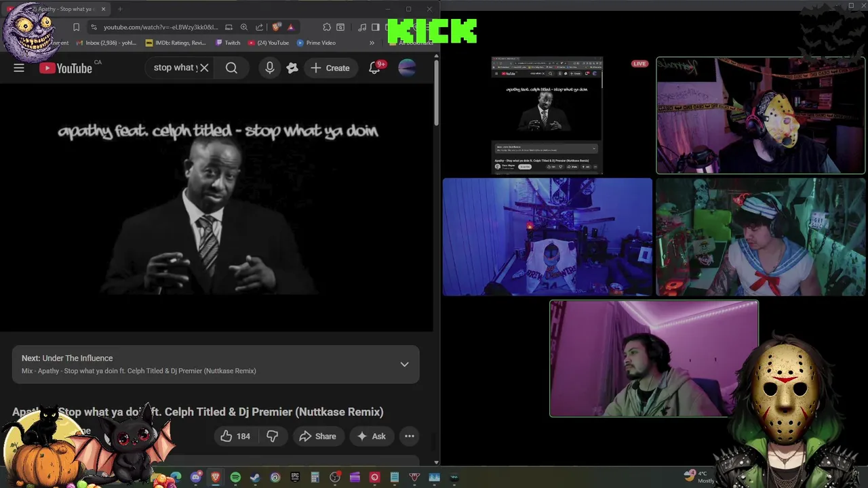Open YouTube notifications bell
This screenshot has width=868, height=488.
coord(374,68)
